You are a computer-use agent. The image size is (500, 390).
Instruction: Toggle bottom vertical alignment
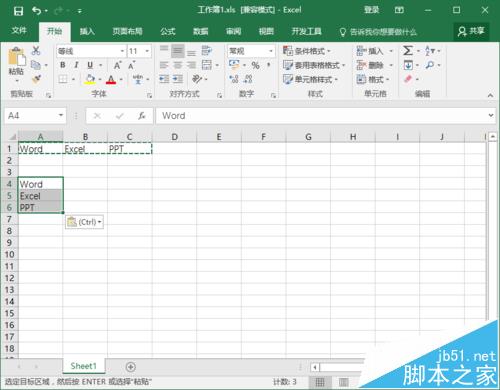point(191,52)
